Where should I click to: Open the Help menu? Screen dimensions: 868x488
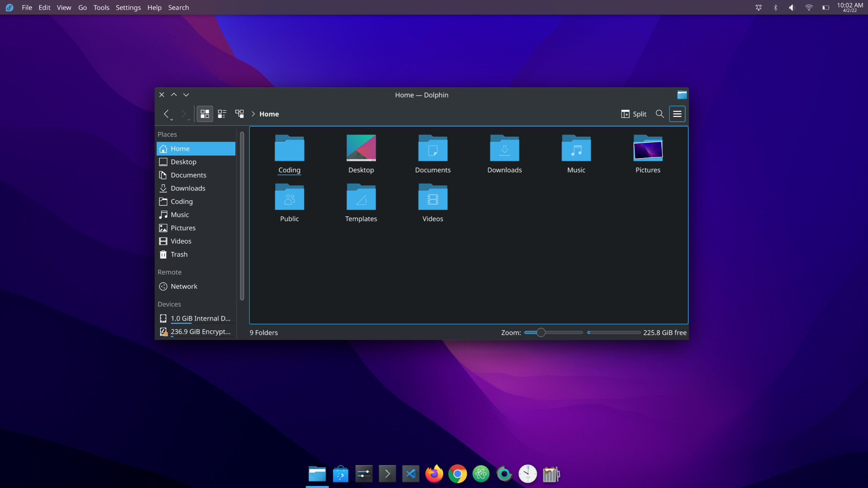[154, 7]
